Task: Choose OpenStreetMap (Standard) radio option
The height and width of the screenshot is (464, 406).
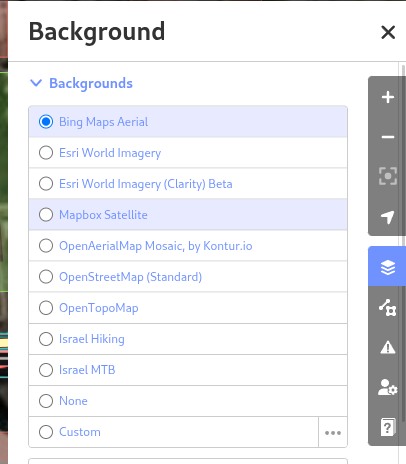Action: [46, 277]
